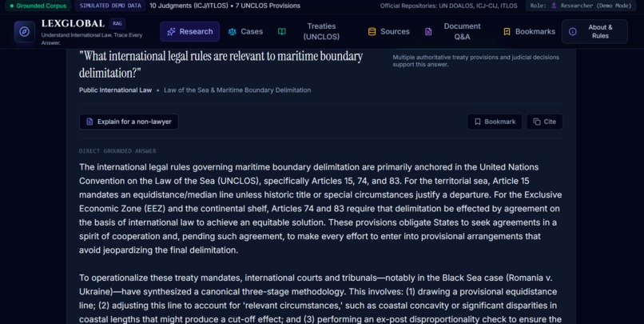This screenshot has height=324, width=644.
Task: Open the Document Q&A tab
Action: pos(451,32)
